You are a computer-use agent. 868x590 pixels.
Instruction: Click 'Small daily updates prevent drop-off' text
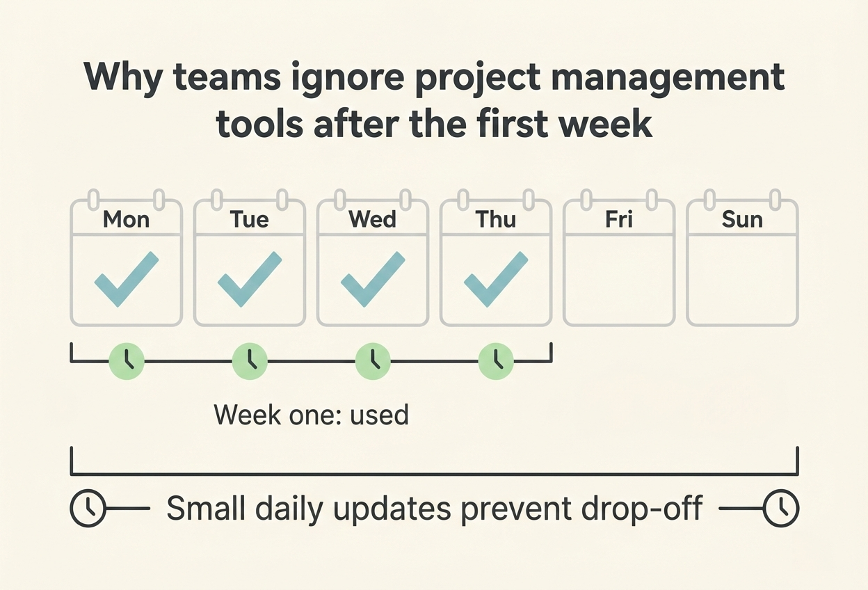pyautogui.click(x=435, y=509)
